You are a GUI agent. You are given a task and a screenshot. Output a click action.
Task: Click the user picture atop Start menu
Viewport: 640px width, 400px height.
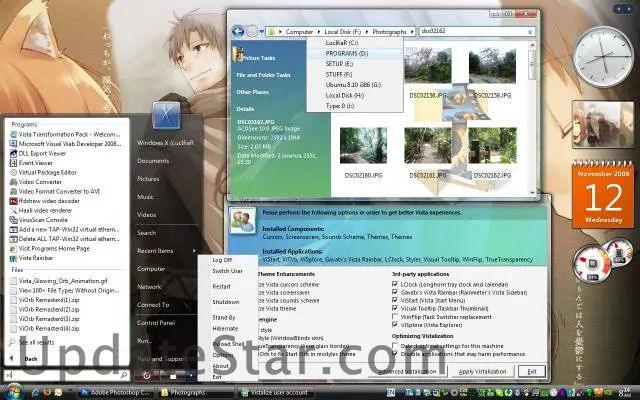[167, 116]
